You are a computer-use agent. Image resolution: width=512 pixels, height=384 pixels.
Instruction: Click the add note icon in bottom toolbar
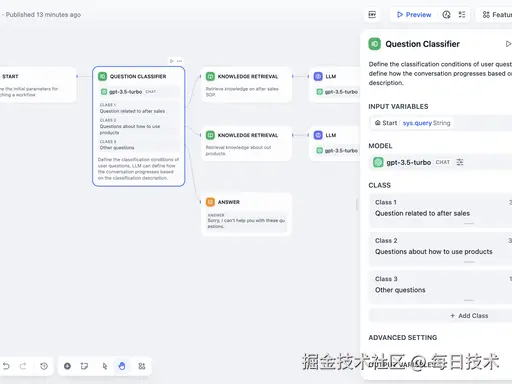(x=84, y=366)
